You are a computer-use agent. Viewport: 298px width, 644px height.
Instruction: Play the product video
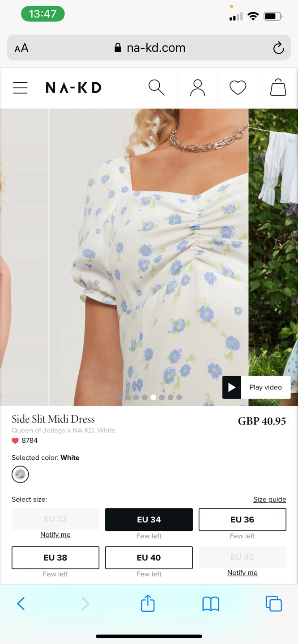(x=256, y=387)
